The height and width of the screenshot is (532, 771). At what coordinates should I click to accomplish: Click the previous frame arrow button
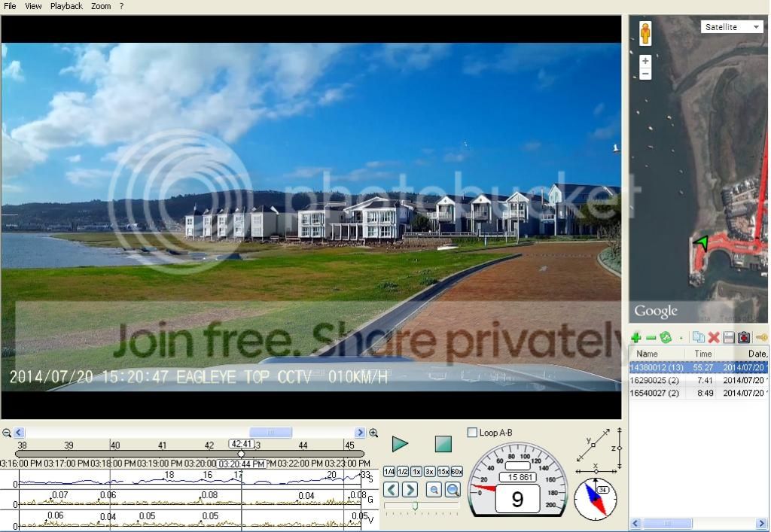pos(391,489)
